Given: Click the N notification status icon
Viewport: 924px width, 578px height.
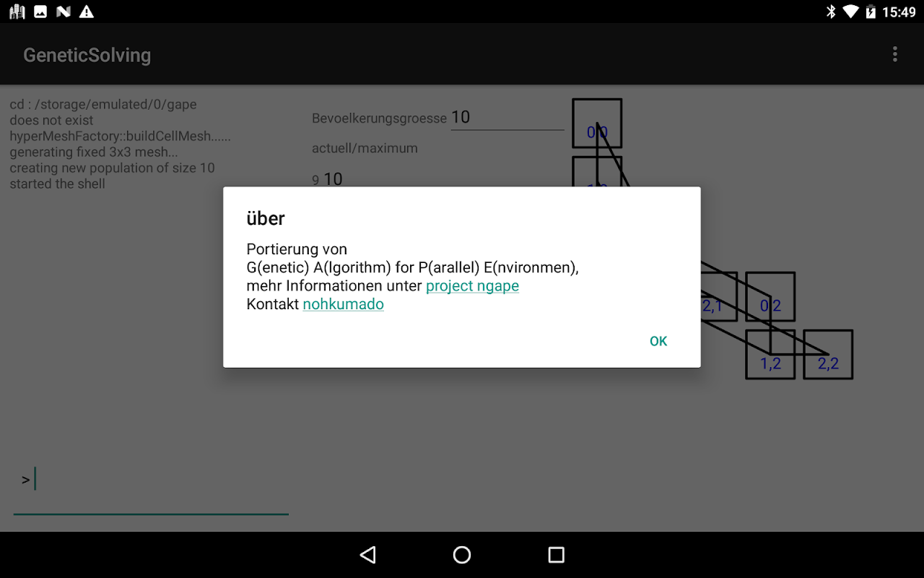Looking at the screenshot, I should 64,12.
